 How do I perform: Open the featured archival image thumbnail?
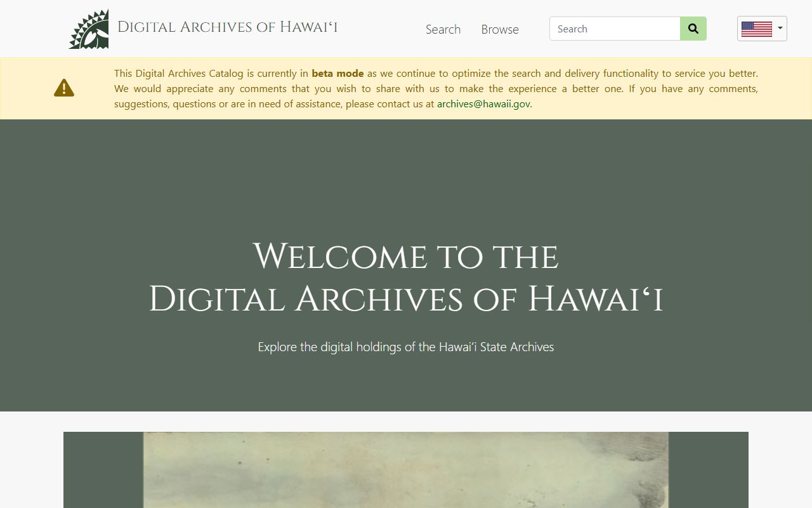(x=406, y=470)
